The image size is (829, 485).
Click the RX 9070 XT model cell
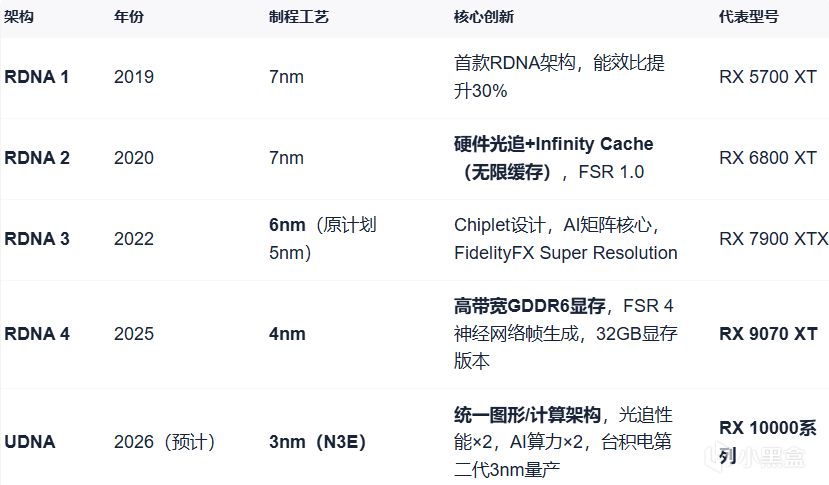(767, 334)
